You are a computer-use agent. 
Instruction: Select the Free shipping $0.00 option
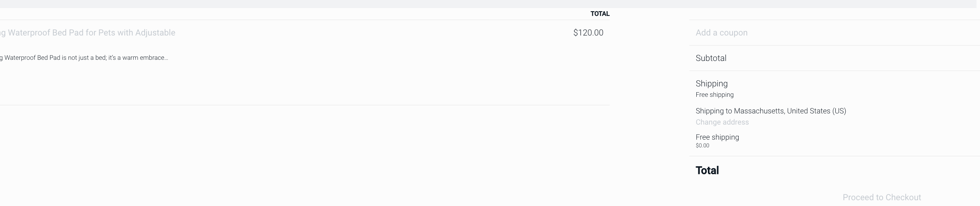tap(717, 137)
